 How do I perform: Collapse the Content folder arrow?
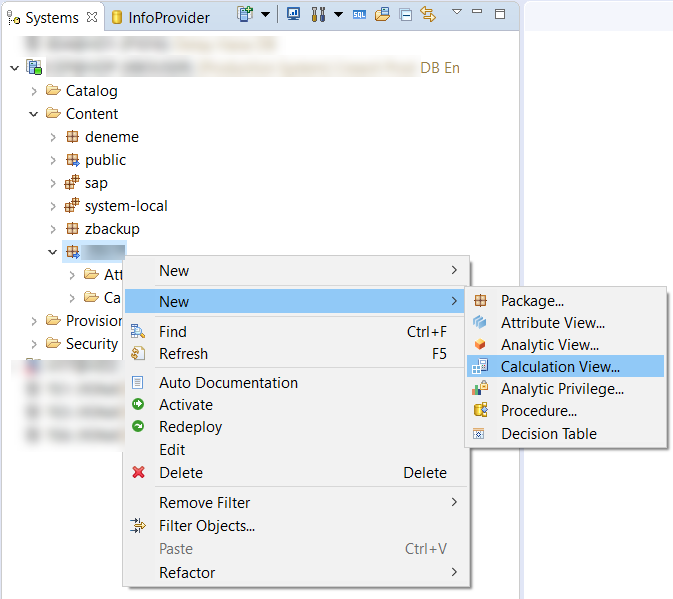[x=33, y=114]
